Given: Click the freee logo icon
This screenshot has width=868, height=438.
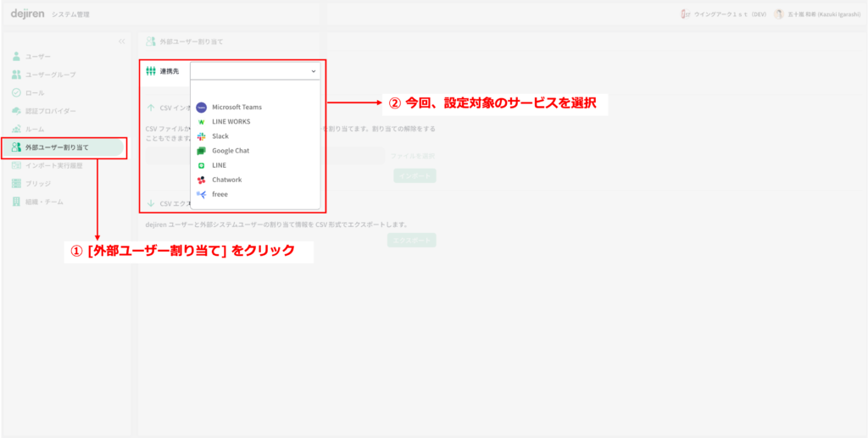Looking at the screenshot, I should tap(202, 194).
